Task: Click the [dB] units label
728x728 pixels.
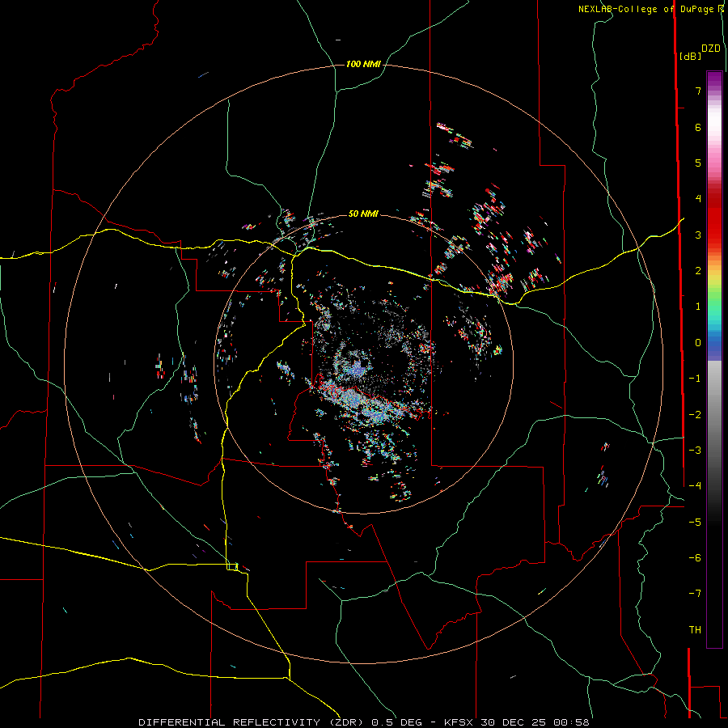Action: pyautogui.click(x=691, y=56)
